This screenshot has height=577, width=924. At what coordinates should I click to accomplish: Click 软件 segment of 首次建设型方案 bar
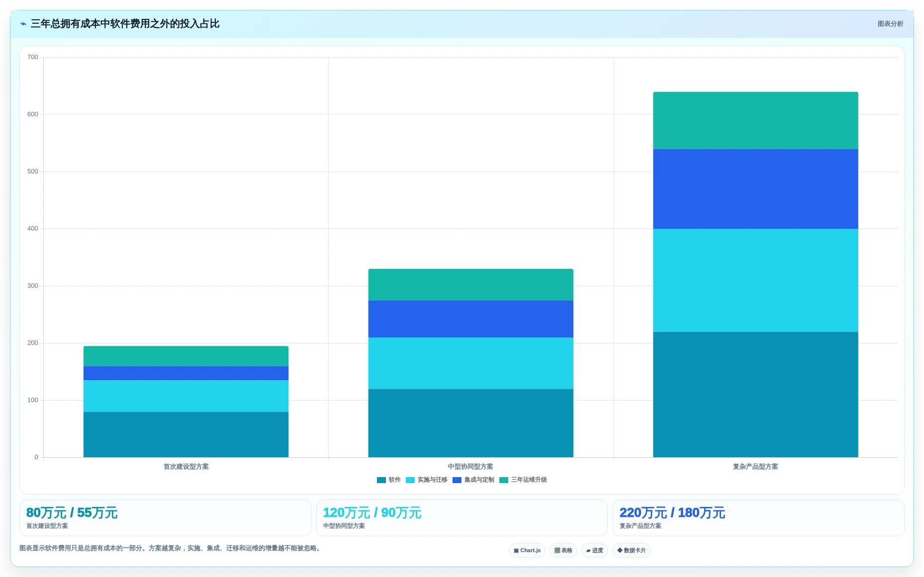pos(186,434)
